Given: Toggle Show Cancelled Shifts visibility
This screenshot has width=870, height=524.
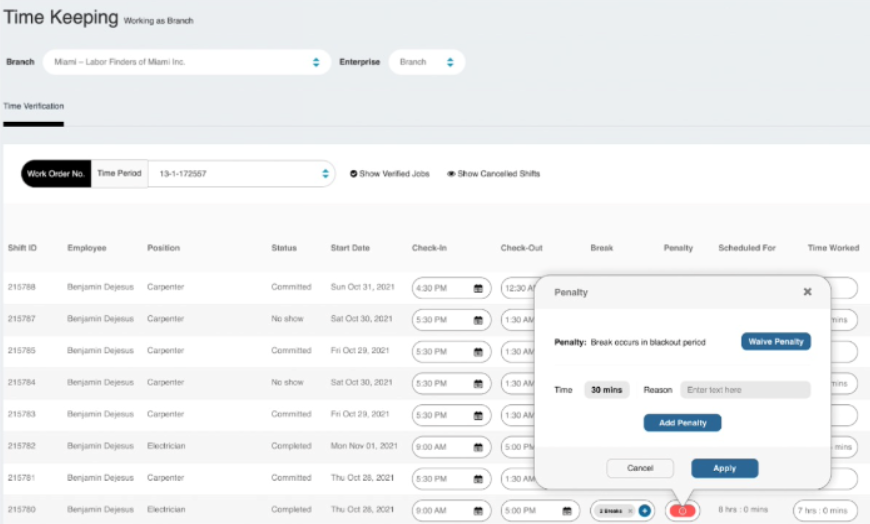Looking at the screenshot, I should pyautogui.click(x=493, y=174).
